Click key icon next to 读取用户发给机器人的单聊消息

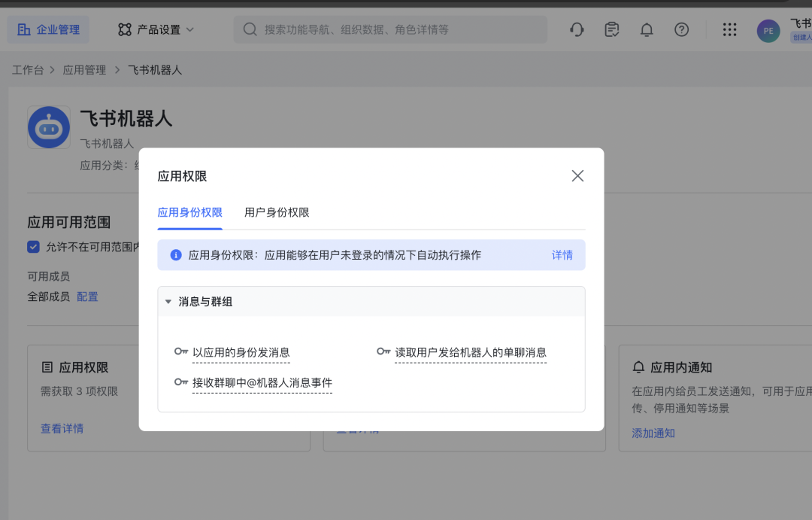click(x=383, y=351)
